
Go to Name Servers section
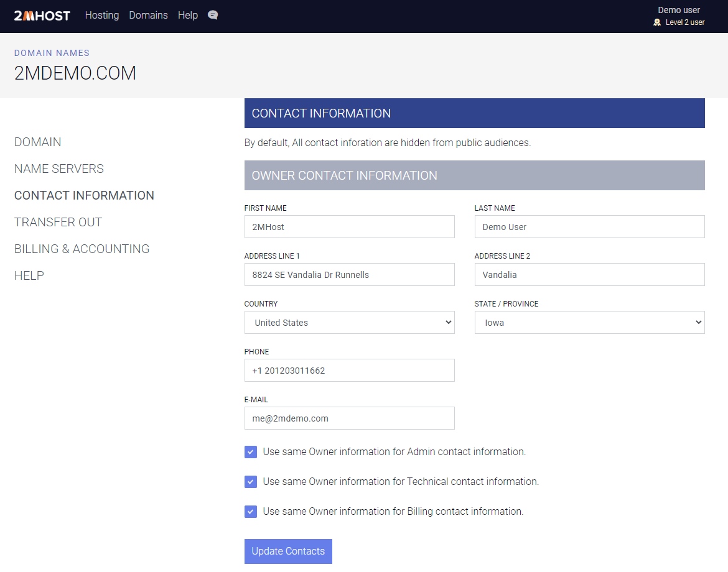59,168
